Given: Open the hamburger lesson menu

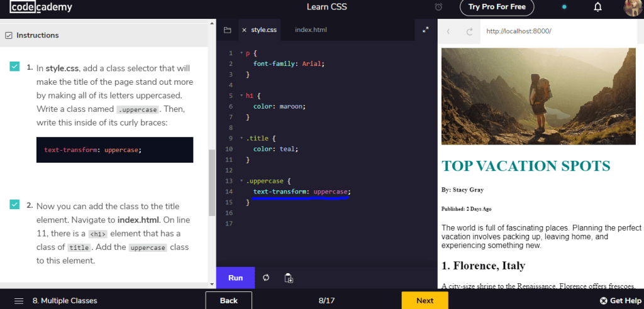Looking at the screenshot, I should 19,301.
